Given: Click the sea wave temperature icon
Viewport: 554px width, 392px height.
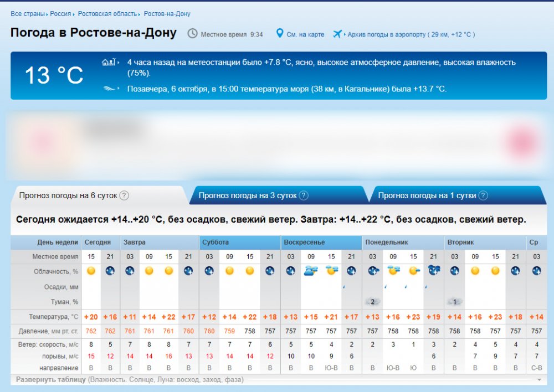Looking at the screenshot, I should pyautogui.click(x=110, y=89).
